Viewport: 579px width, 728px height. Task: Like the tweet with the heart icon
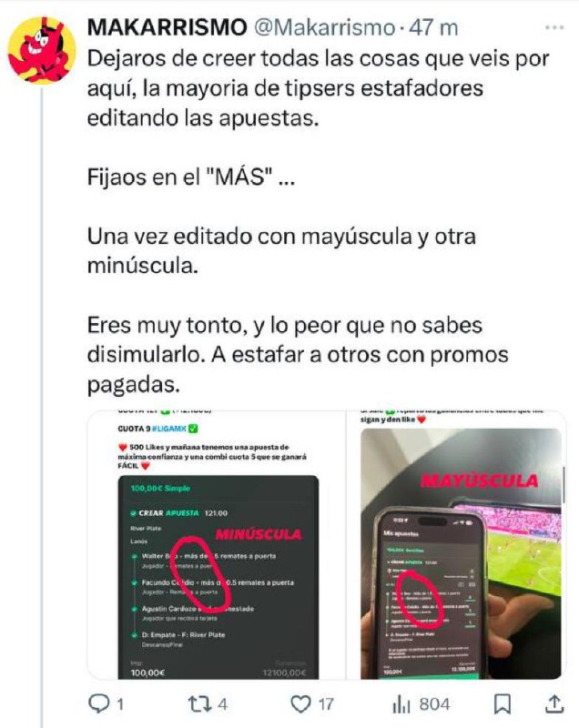click(300, 703)
